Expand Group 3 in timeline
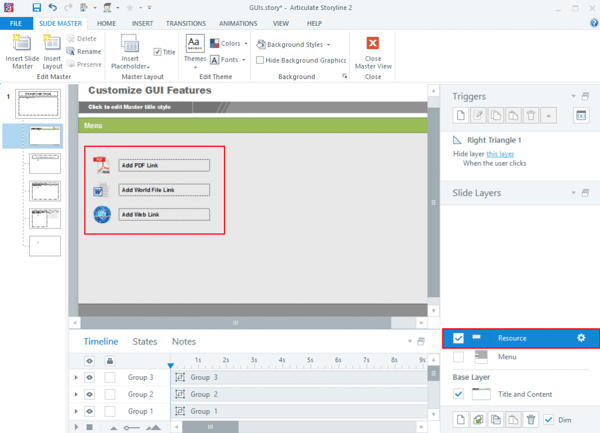Screen dimensions: 600x433 [x=76, y=378]
